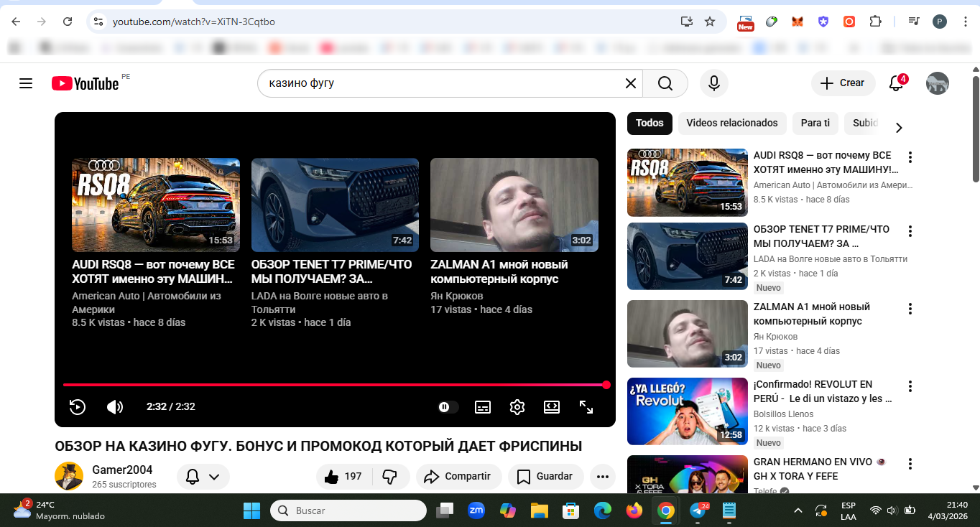Mute the video player volume

[115, 407]
